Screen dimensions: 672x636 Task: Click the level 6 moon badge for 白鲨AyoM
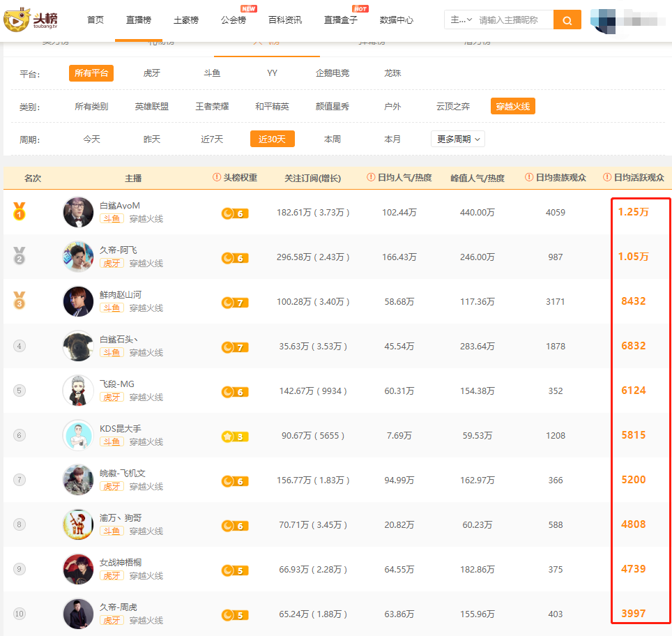pyautogui.click(x=235, y=213)
